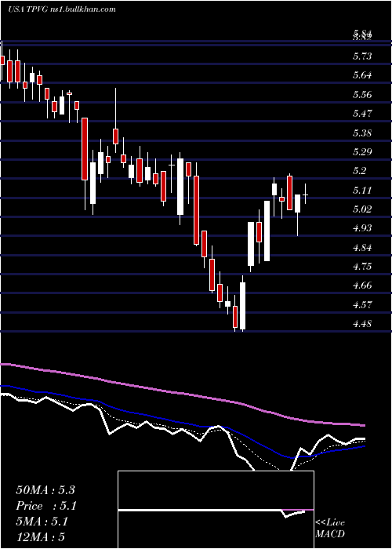The width and height of the screenshot is (392, 549).
Task: Select the 4.75 price level label
Action: pyautogui.click(x=362, y=267)
